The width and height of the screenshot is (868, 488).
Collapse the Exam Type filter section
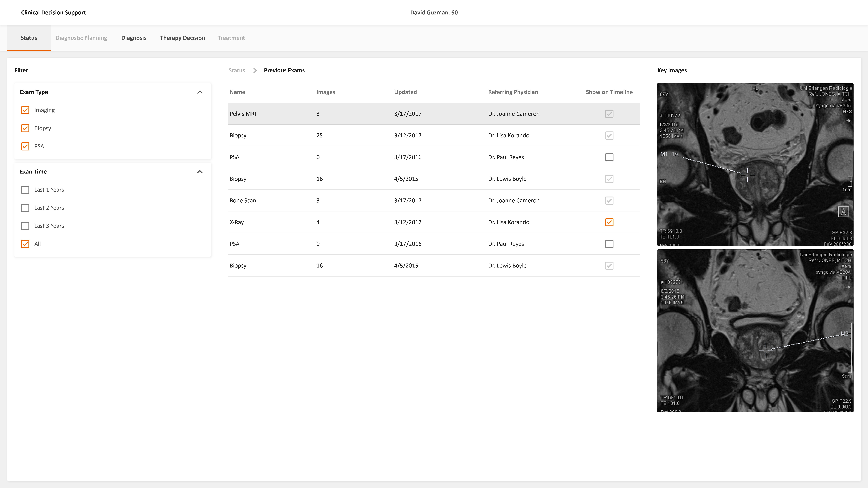[200, 92]
